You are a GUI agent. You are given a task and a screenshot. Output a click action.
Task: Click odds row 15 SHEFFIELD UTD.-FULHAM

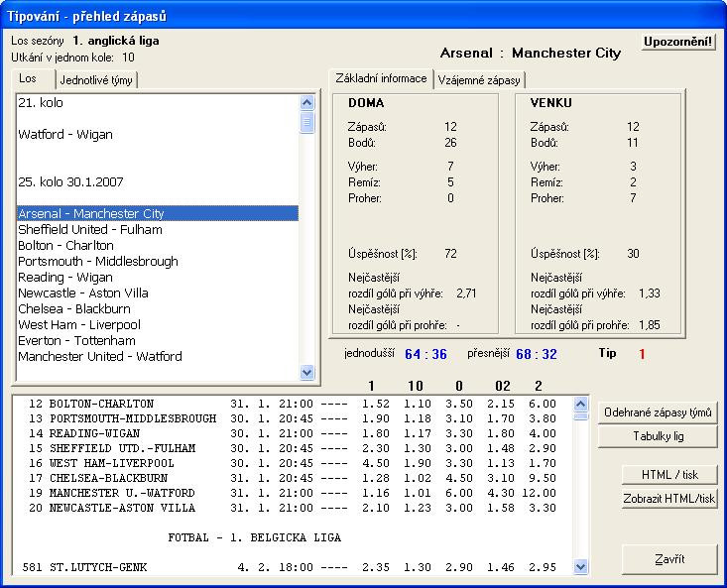point(293,448)
